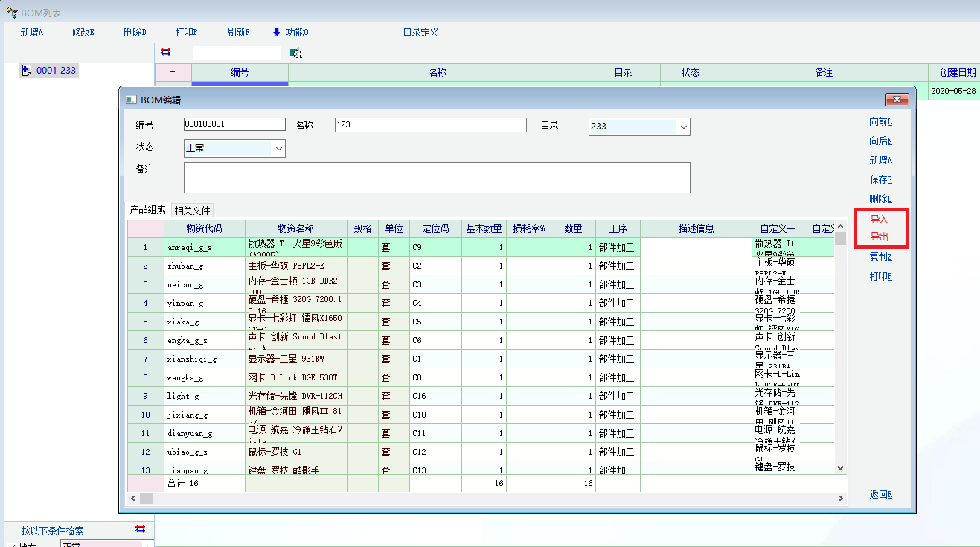980x547 pixels.
Task: Switch to the 相关文件 tab
Action: [x=193, y=211]
